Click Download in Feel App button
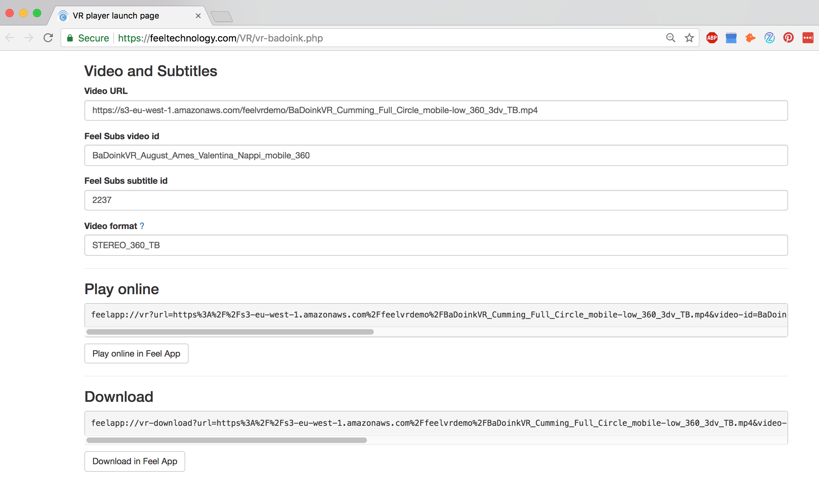 click(135, 461)
